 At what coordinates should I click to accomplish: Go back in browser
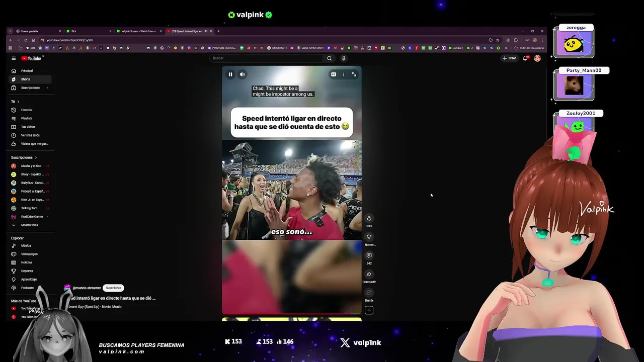point(10,40)
